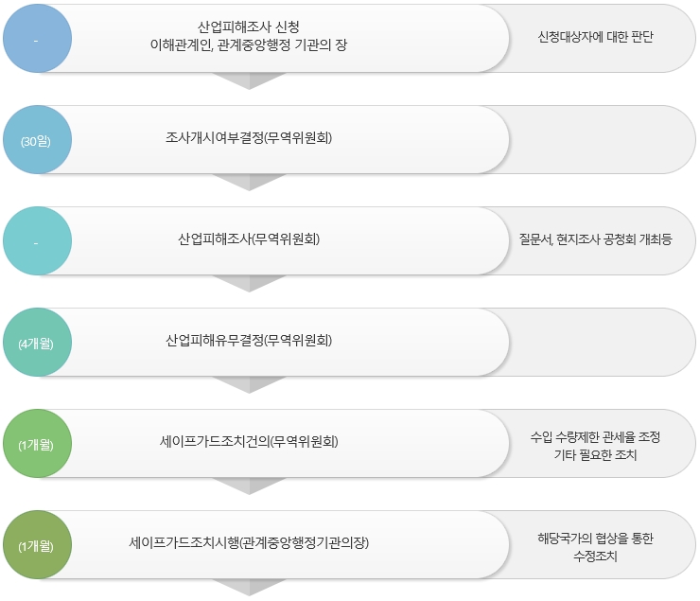Click the down arrow below 조사개시여부결정
Screen dimensions: 700x601
[249, 182]
